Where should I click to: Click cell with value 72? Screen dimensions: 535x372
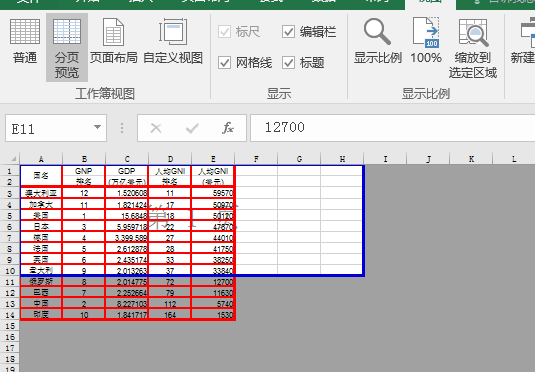[170, 282]
